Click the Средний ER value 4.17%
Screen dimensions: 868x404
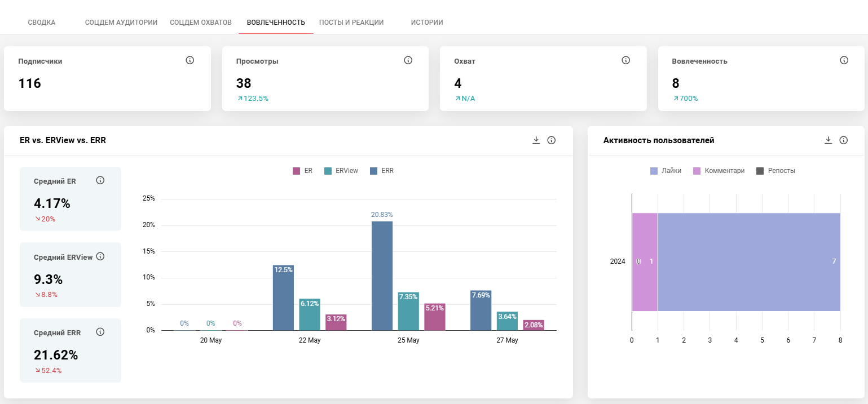(52, 203)
